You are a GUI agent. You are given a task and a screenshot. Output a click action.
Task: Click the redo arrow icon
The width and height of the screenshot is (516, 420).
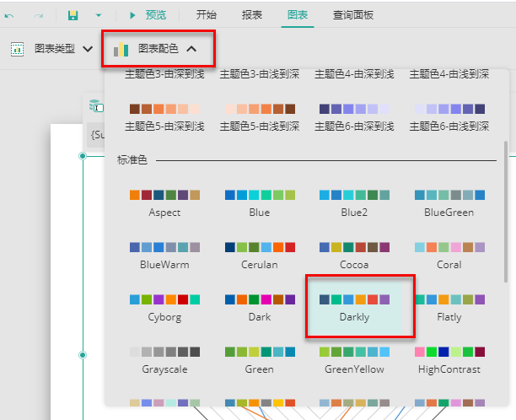pos(39,15)
